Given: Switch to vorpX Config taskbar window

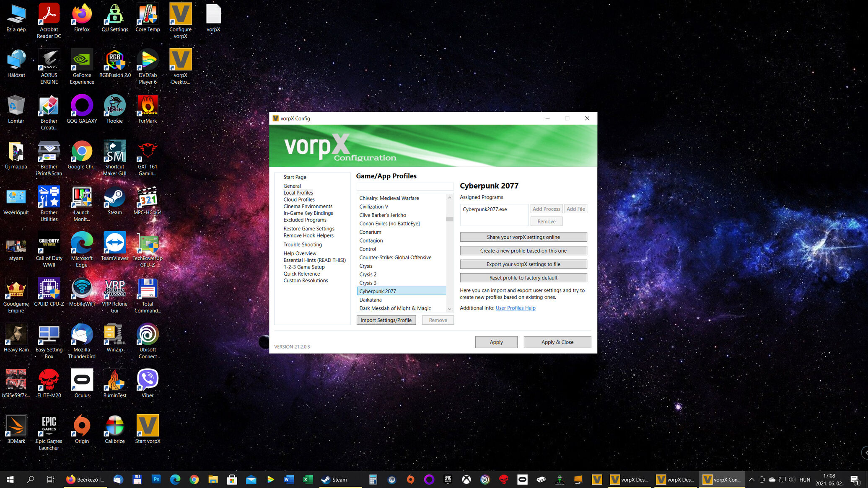Looking at the screenshot, I should (x=721, y=480).
